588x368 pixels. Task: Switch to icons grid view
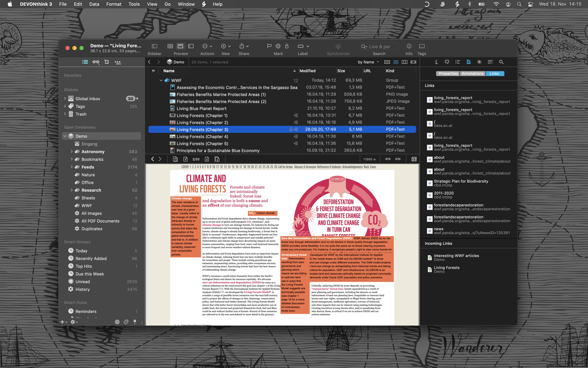point(387,62)
